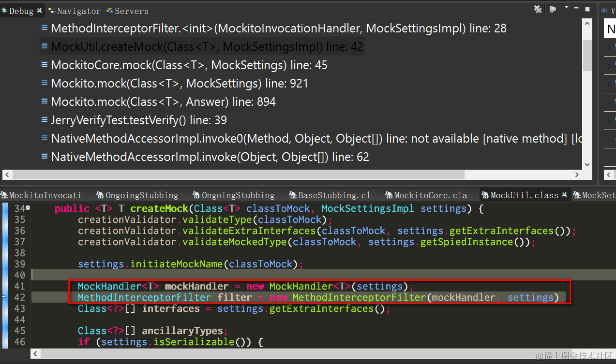Click ancillaryTypes variable on line 45
This screenshot has height=364, width=616.
coord(182,331)
